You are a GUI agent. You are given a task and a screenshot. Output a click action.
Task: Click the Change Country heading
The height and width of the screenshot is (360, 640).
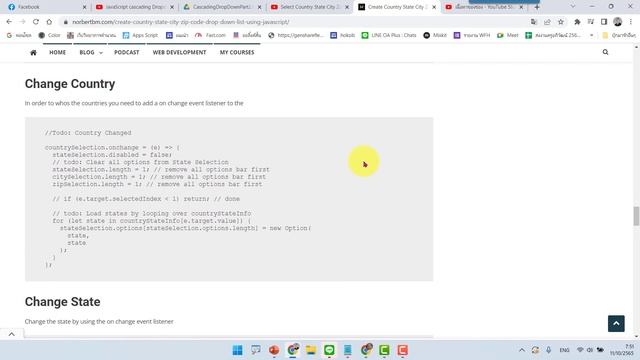coord(70,84)
